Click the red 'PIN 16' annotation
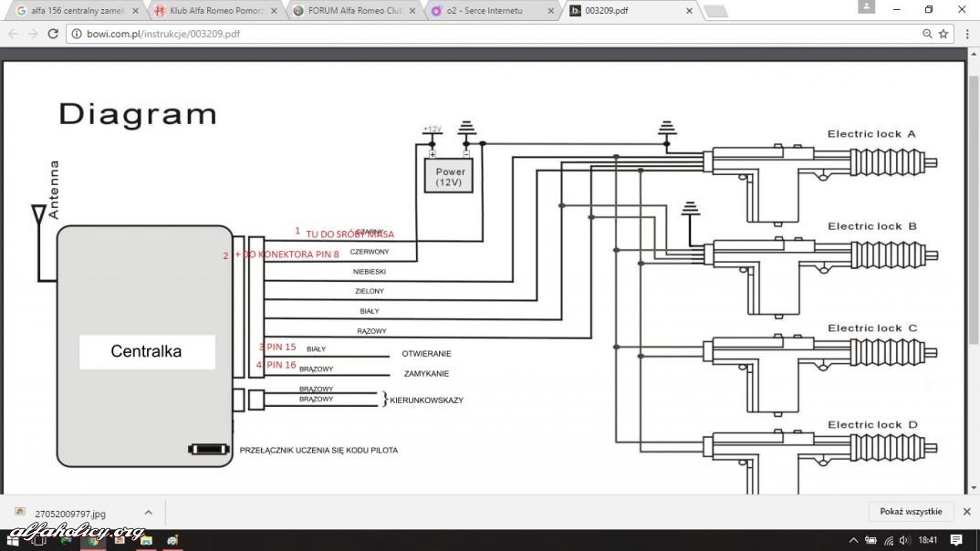980x551 pixels. coord(281,365)
